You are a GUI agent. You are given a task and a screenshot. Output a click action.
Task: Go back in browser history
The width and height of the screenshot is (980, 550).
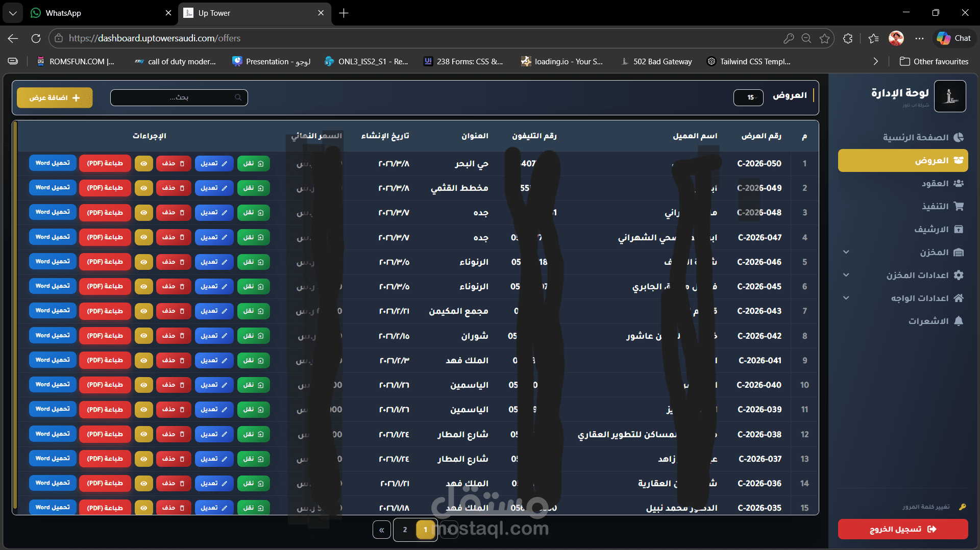[x=13, y=38]
